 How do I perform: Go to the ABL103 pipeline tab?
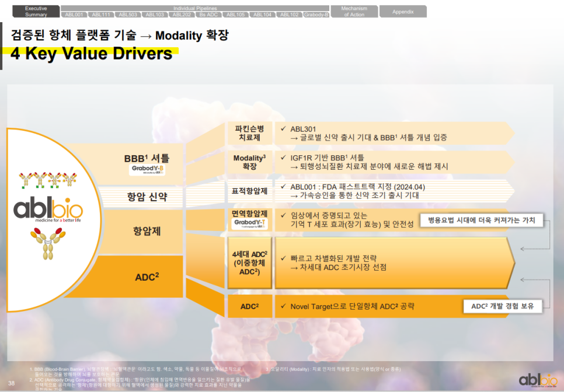(x=155, y=15)
